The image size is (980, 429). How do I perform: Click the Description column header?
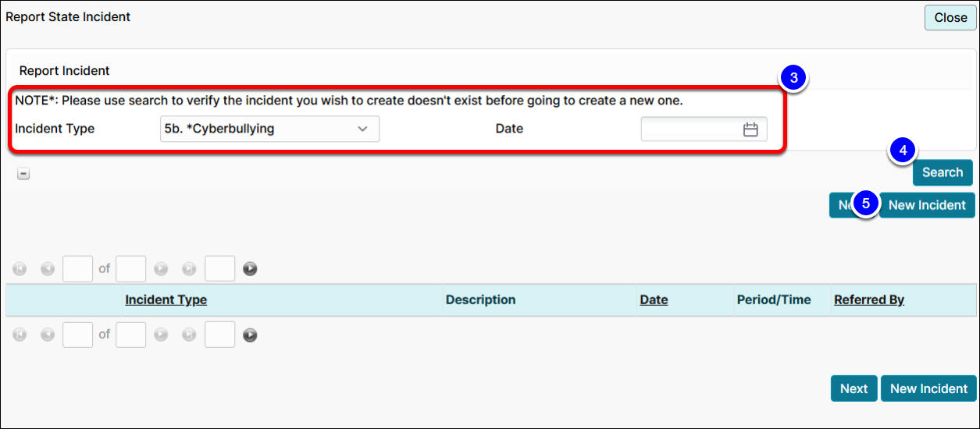point(480,300)
